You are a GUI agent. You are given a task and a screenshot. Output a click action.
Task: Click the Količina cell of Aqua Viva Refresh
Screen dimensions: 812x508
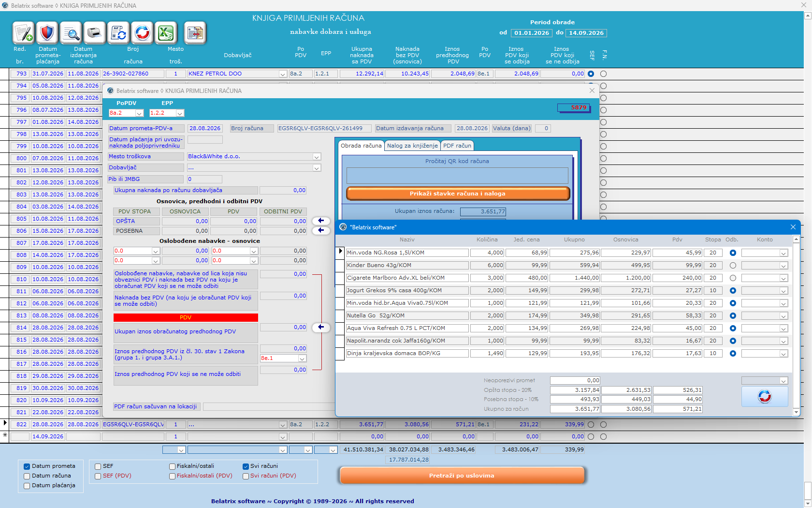point(487,328)
